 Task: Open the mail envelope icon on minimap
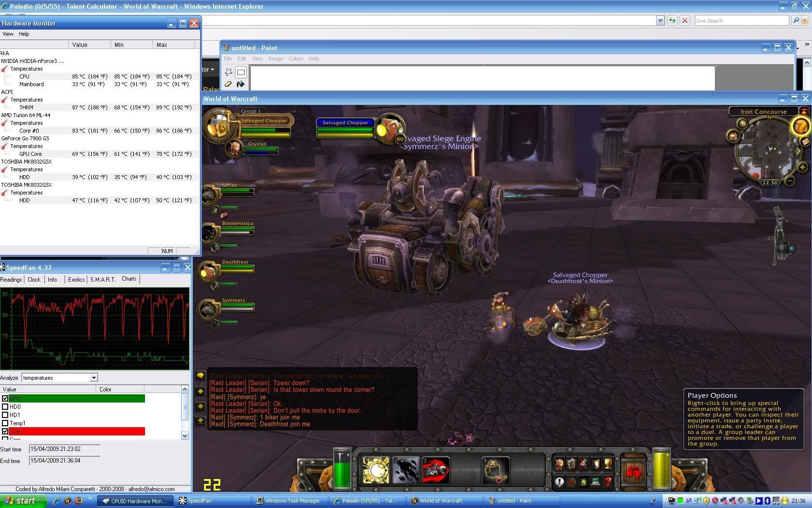pos(805,141)
